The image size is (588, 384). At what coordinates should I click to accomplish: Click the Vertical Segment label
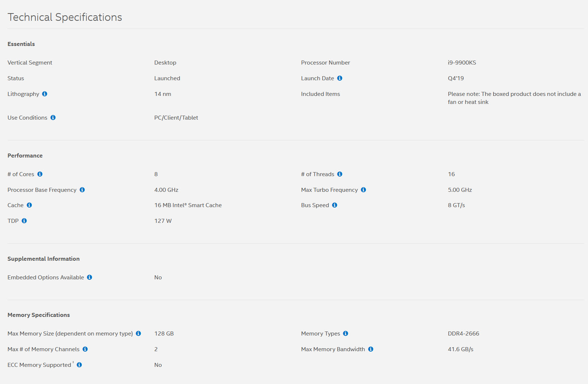point(30,62)
